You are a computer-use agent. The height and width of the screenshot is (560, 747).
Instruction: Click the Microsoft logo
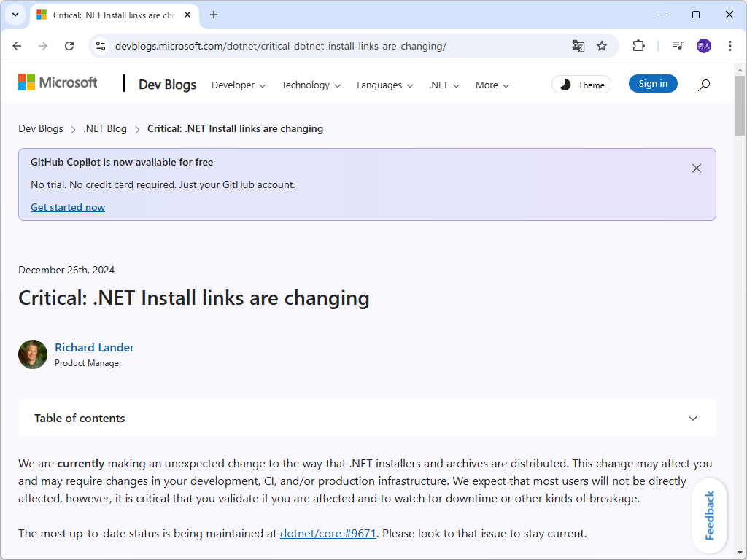point(58,82)
